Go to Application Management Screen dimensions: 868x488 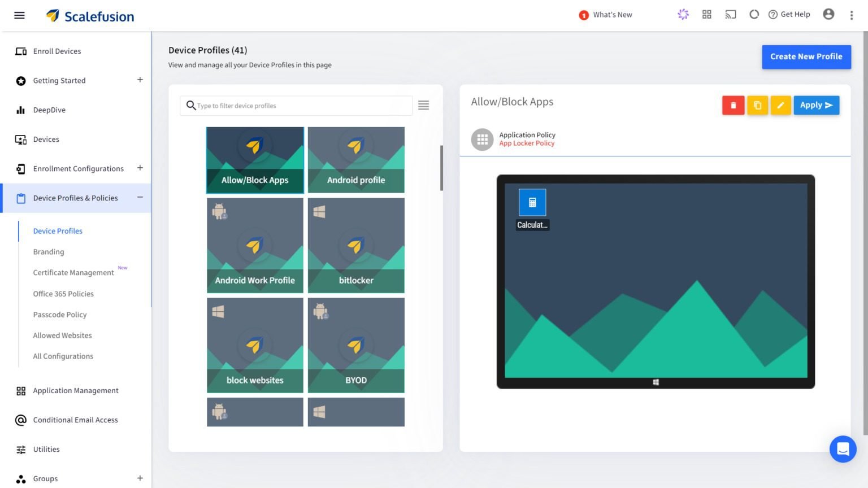tap(76, 391)
